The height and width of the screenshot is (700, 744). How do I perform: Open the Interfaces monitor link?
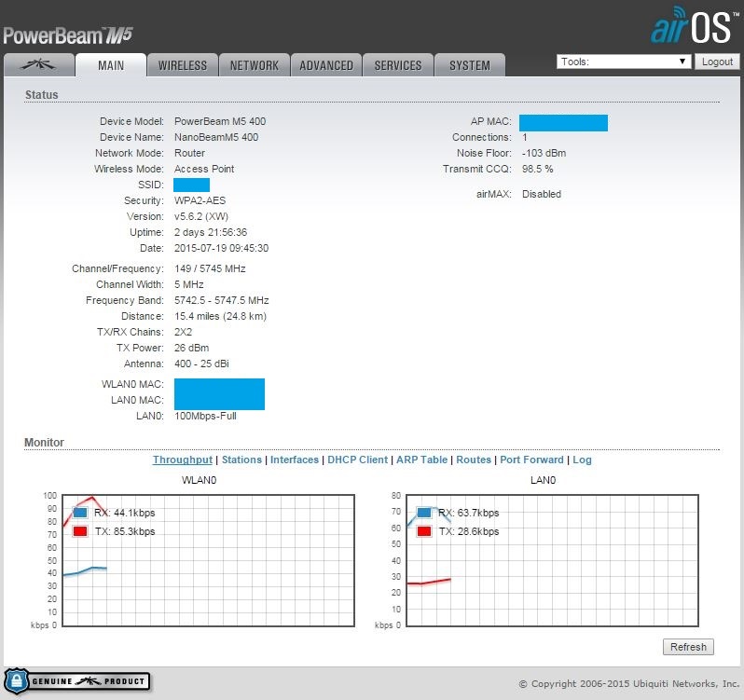pos(295,460)
